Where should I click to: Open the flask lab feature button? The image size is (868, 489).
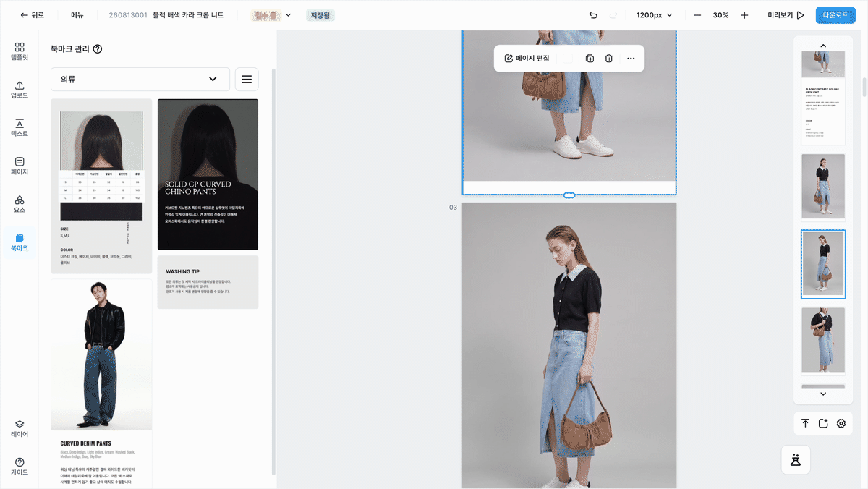point(796,459)
